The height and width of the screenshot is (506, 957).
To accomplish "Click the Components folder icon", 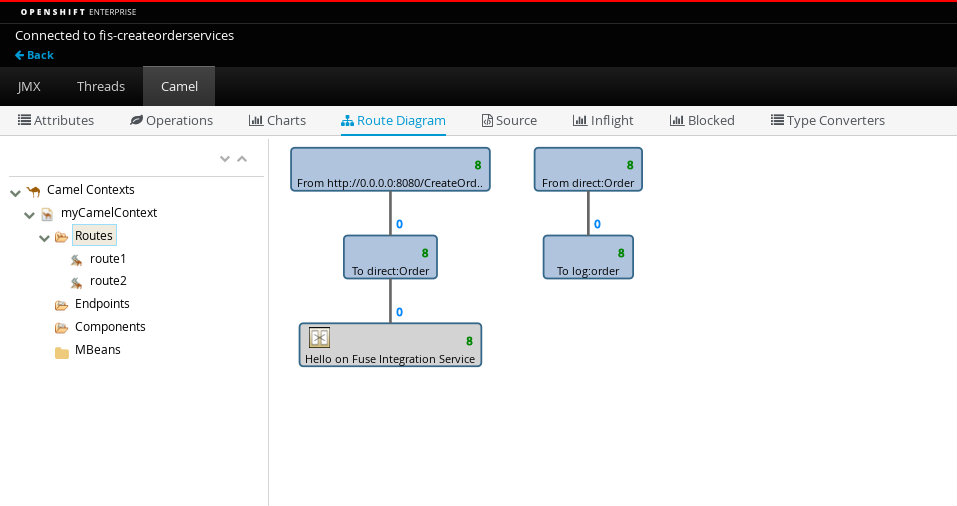I will [x=62, y=328].
